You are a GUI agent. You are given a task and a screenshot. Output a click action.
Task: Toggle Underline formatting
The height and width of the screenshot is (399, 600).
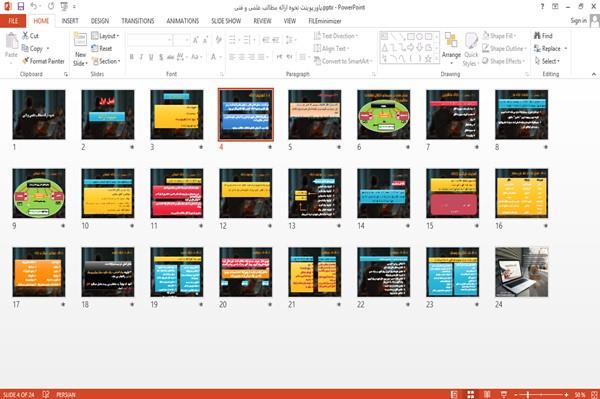151,57
